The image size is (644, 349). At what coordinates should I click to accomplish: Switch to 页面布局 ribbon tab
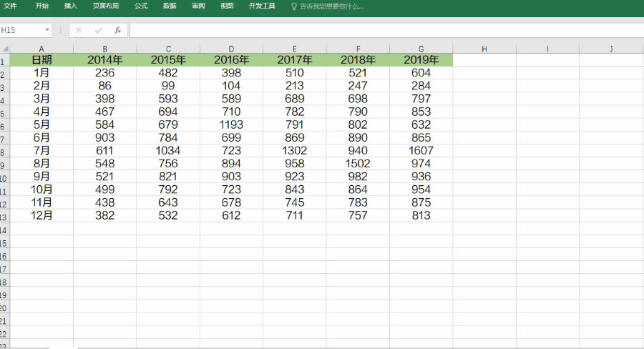pyautogui.click(x=106, y=6)
